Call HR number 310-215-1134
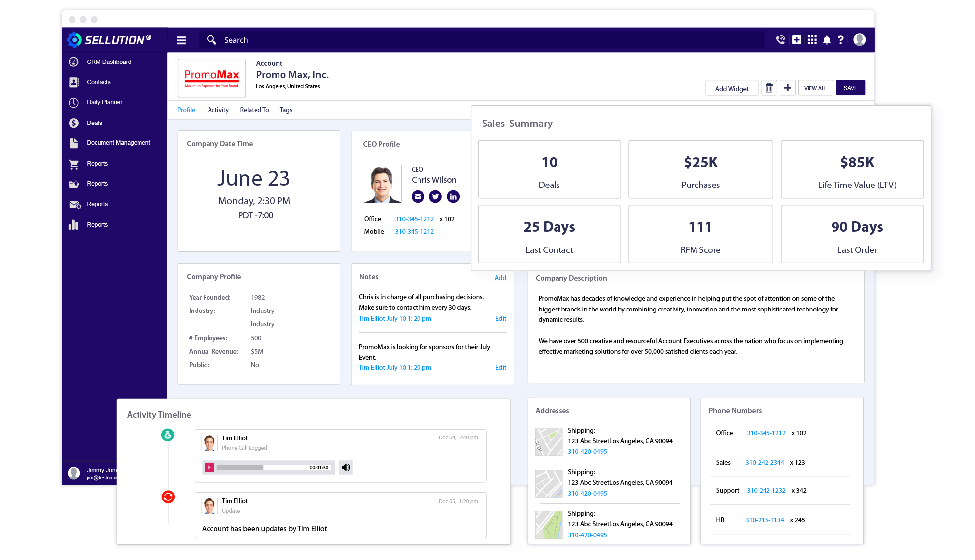The image size is (975, 560). point(765,520)
